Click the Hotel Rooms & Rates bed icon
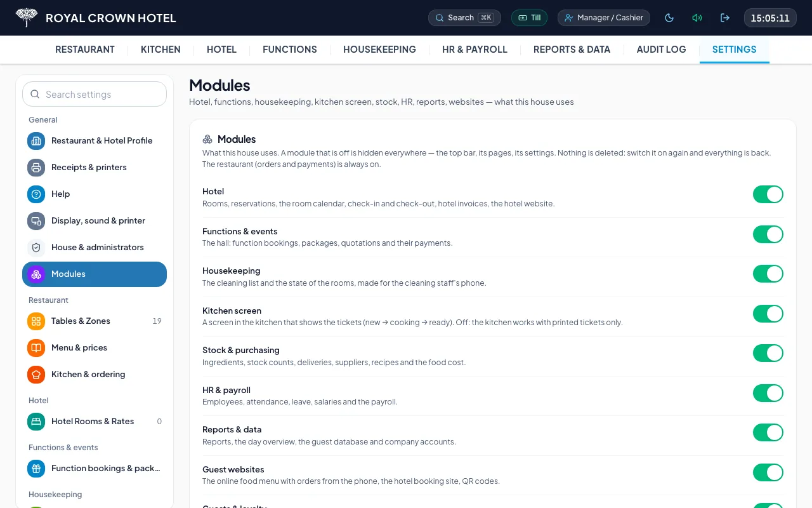Viewport: 812px width, 508px height. [36, 422]
